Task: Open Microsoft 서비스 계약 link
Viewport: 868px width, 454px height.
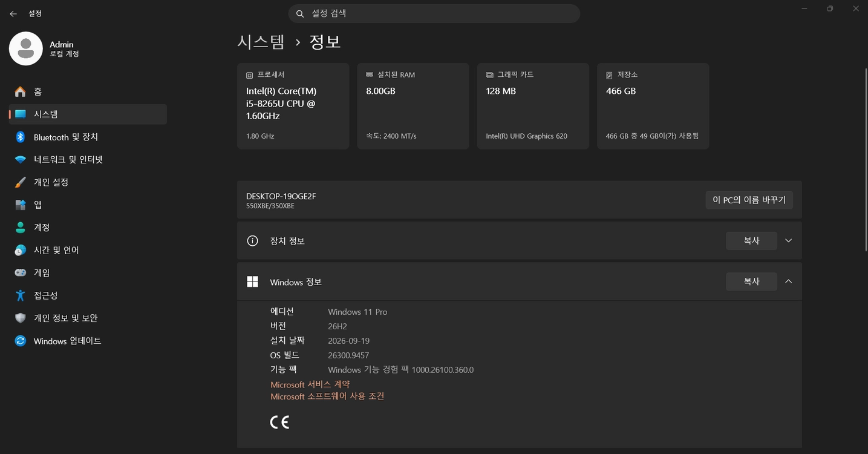Action: 310,384
